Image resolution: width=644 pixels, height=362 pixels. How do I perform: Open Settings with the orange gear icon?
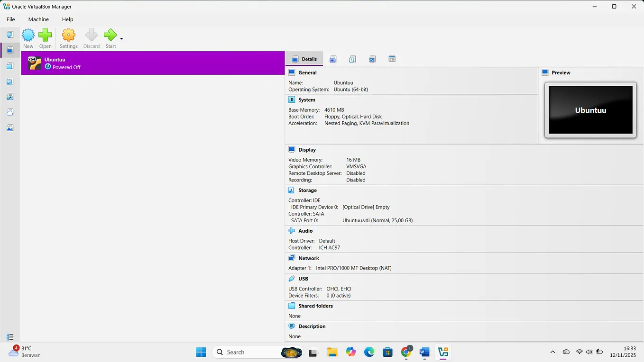tap(69, 35)
